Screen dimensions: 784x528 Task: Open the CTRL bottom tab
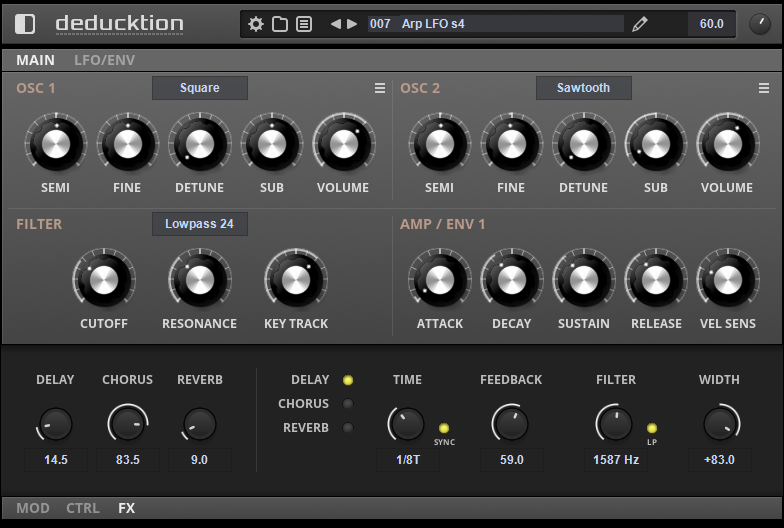click(82, 508)
